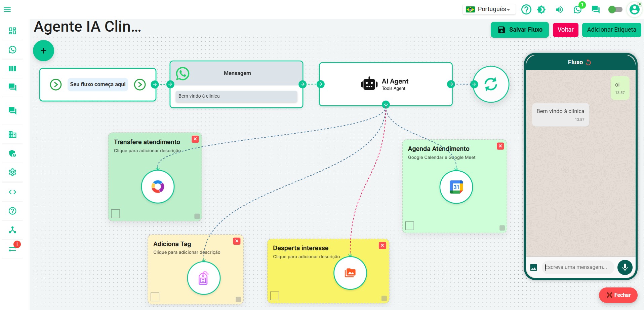Tick the checkbox in Adiciona Tag card
Viewport: 644px width, 310px height.
(x=155, y=297)
